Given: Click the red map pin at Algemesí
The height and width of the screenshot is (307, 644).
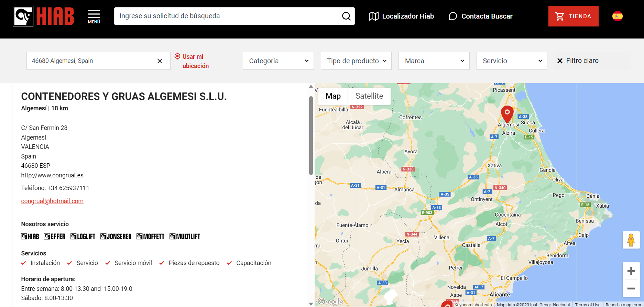Looking at the screenshot, I should (507, 114).
